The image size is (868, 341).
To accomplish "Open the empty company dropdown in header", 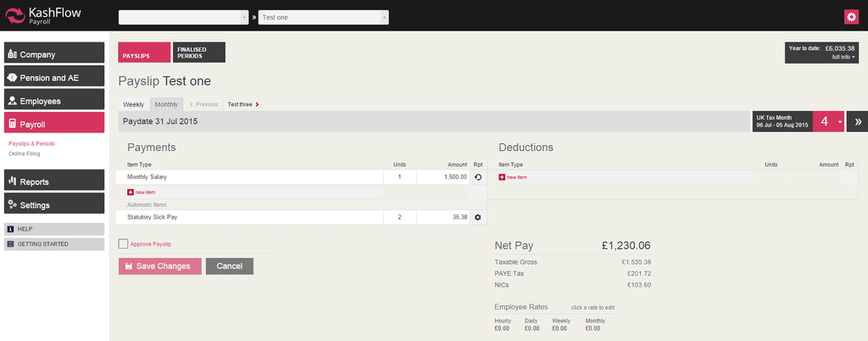I will [x=184, y=17].
